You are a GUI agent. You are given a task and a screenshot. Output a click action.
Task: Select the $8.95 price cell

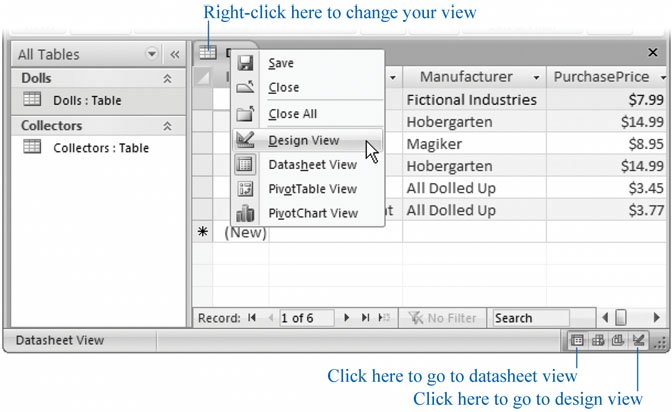click(x=607, y=144)
